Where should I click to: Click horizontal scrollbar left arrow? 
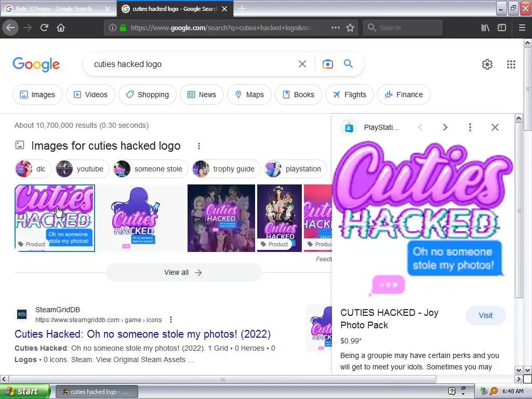coord(4,379)
